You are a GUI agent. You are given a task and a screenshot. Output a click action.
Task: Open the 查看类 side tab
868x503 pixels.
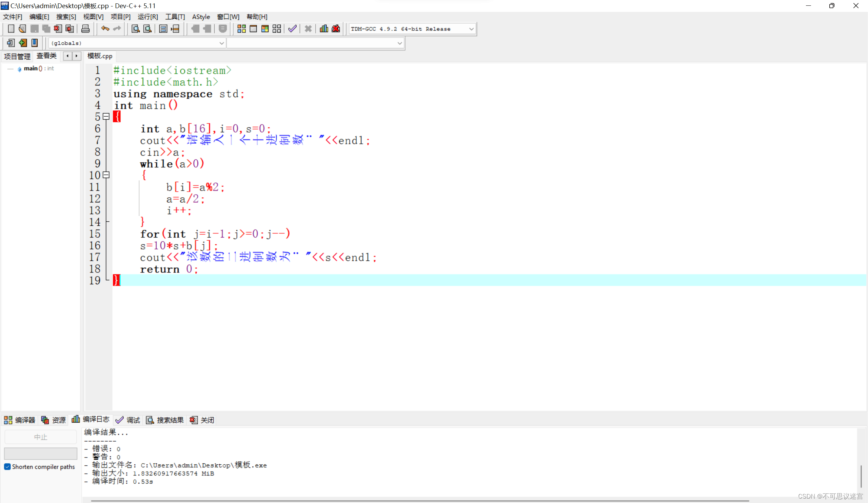tap(46, 56)
